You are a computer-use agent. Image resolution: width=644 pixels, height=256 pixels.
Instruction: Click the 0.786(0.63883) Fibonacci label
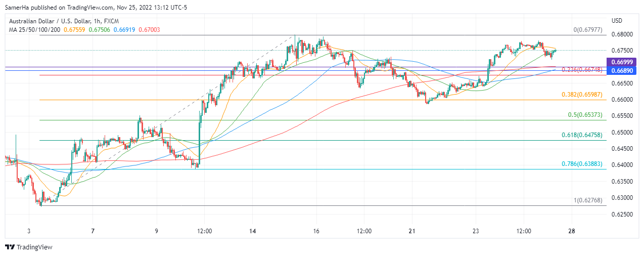[x=582, y=164]
